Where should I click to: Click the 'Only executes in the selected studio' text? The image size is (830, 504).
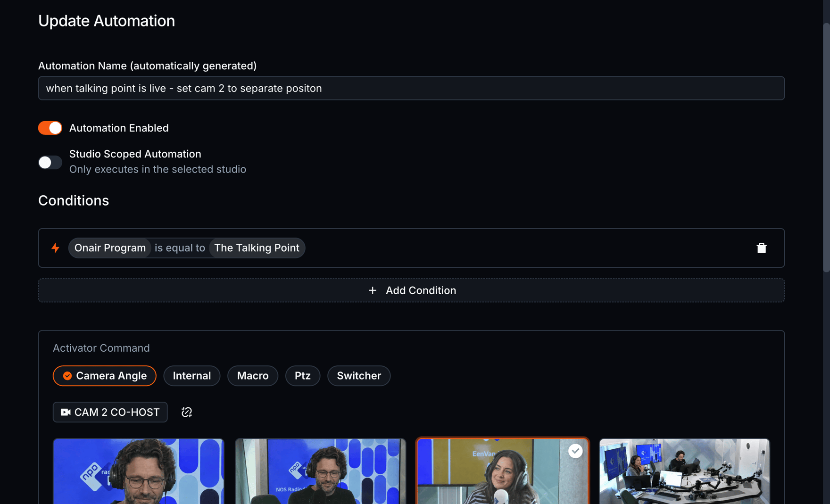(158, 169)
